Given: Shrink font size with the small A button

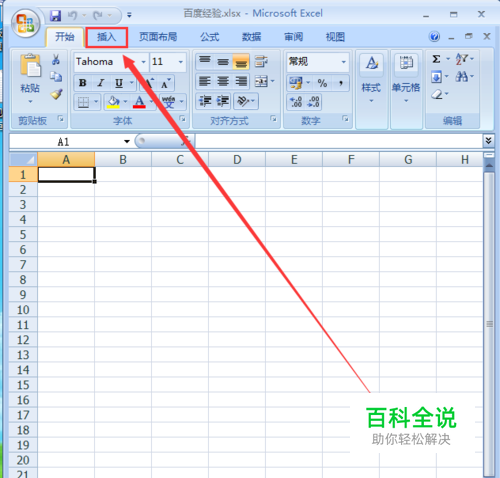Looking at the screenshot, I should click(166, 84).
